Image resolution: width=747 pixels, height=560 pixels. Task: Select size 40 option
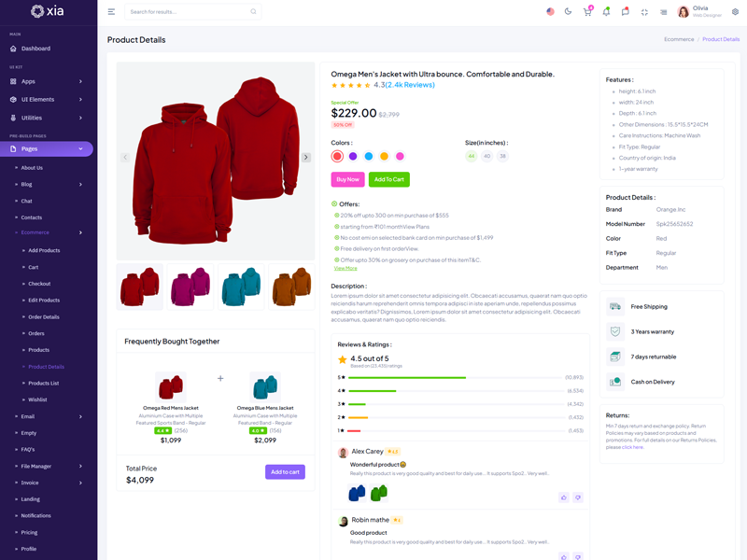coord(486,156)
